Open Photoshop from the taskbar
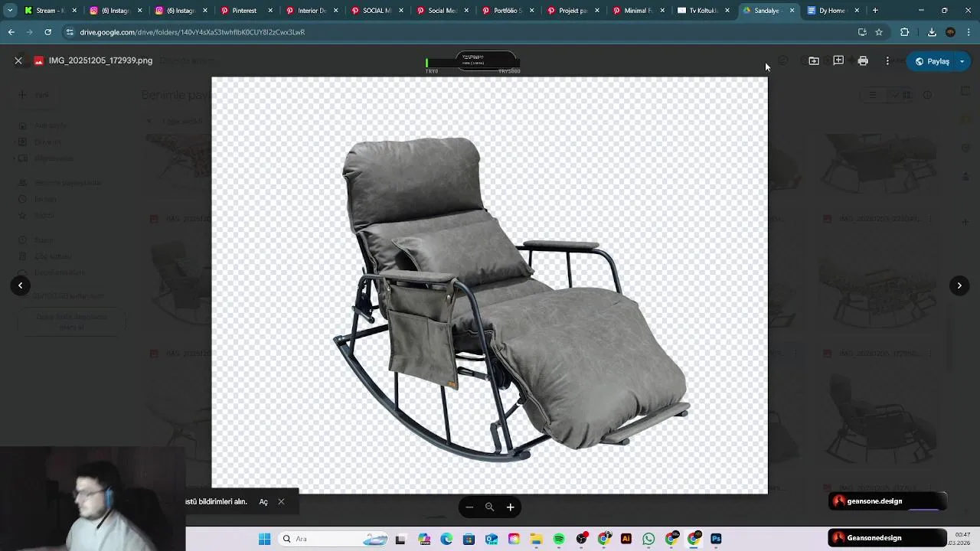The width and height of the screenshot is (980, 551). 716,539
